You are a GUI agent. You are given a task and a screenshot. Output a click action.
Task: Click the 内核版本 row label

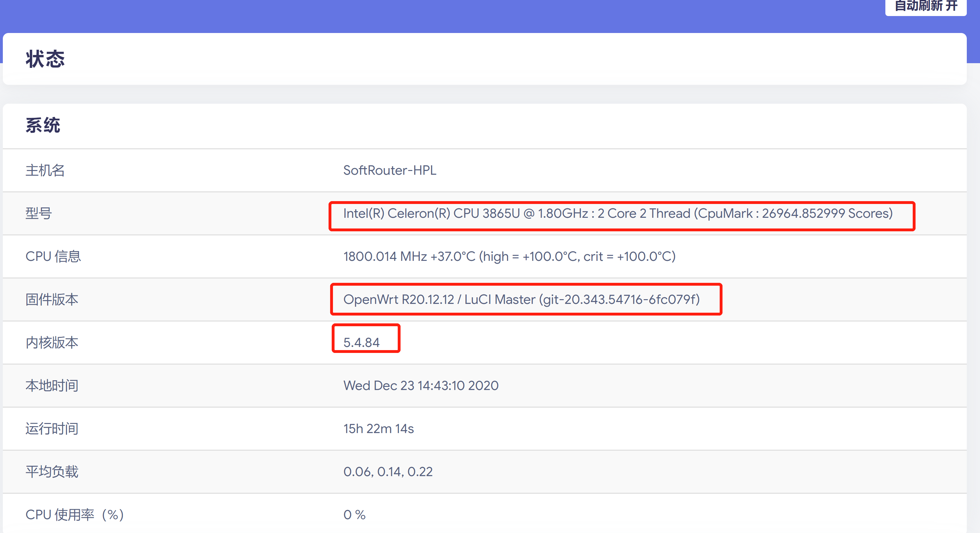coord(52,342)
